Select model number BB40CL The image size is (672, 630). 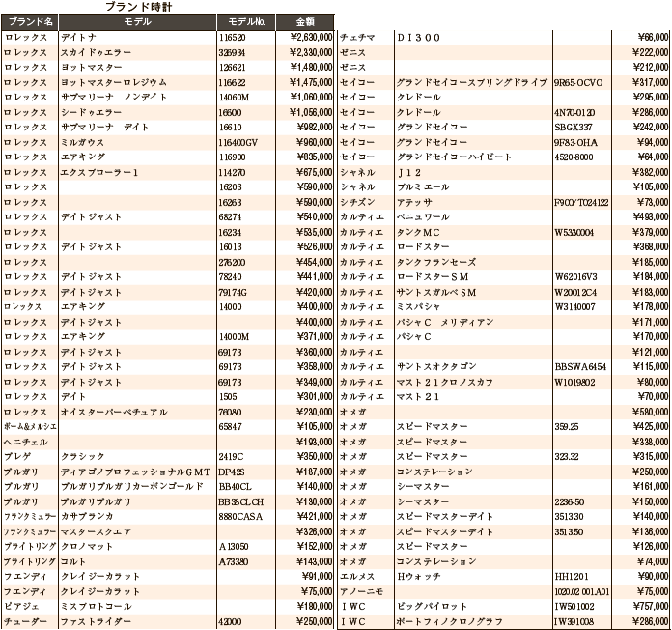(x=236, y=486)
